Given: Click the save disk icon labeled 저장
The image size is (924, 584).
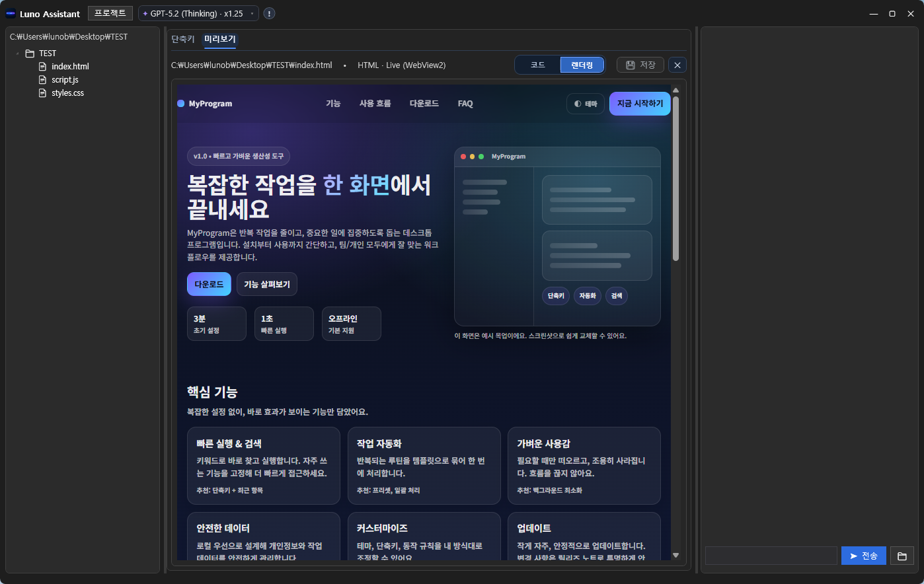Looking at the screenshot, I should [631, 65].
